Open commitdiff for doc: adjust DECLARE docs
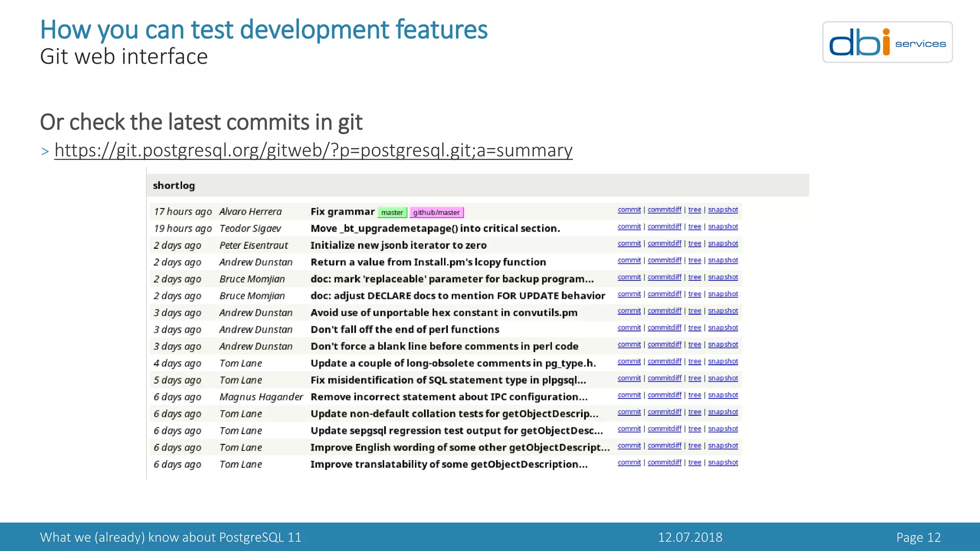 pos(664,294)
